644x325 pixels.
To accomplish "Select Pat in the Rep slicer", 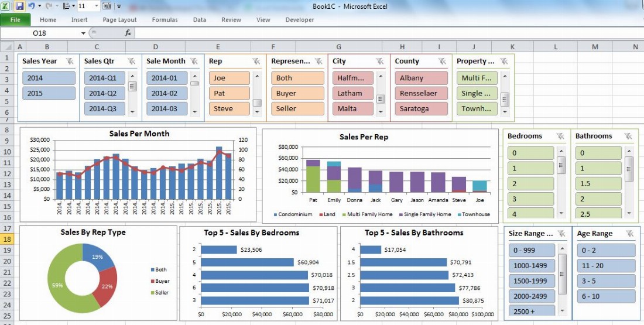I will coord(229,93).
